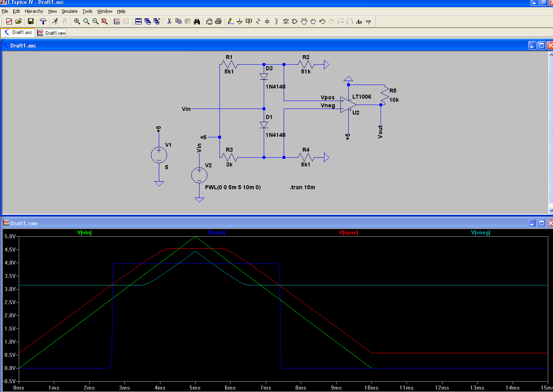Switch to the Draft1.asc tab
This screenshot has width=553, height=392.
pyautogui.click(x=18, y=32)
